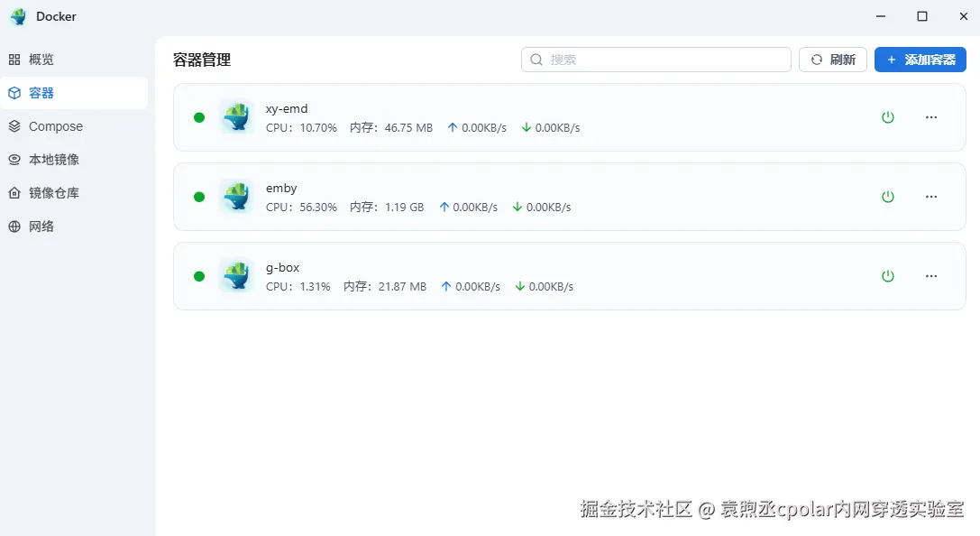Click the g-box container name
The width and height of the screenshot is (980, 536).
click(x=282, y=268)
